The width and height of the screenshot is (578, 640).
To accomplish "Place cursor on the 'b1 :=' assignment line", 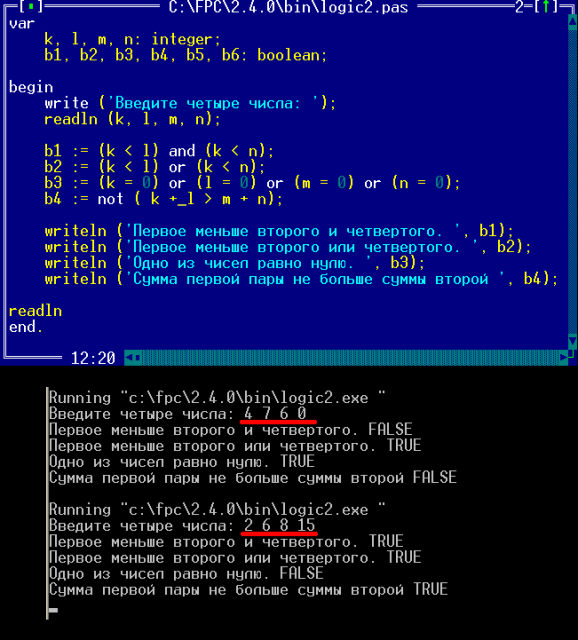I will pos(159,151).
